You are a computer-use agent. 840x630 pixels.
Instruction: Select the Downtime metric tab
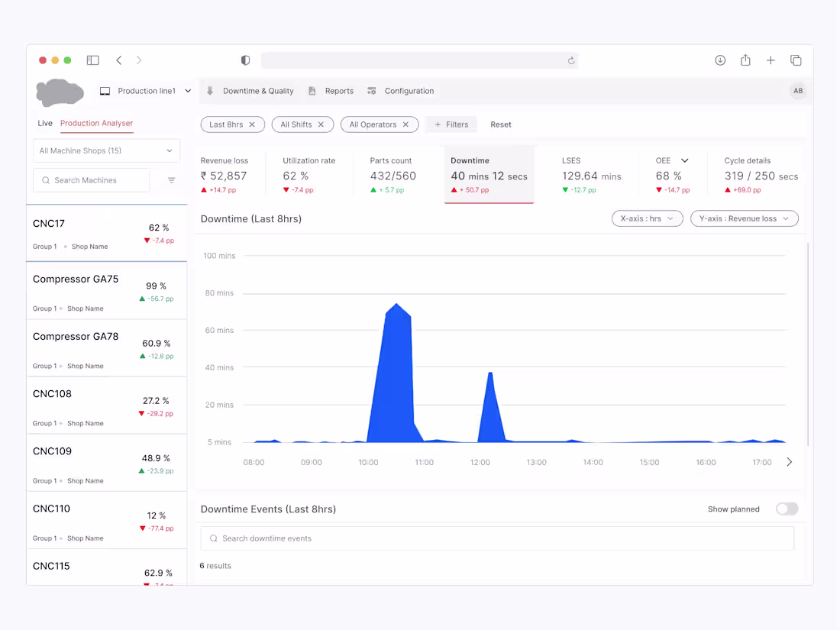489,175
